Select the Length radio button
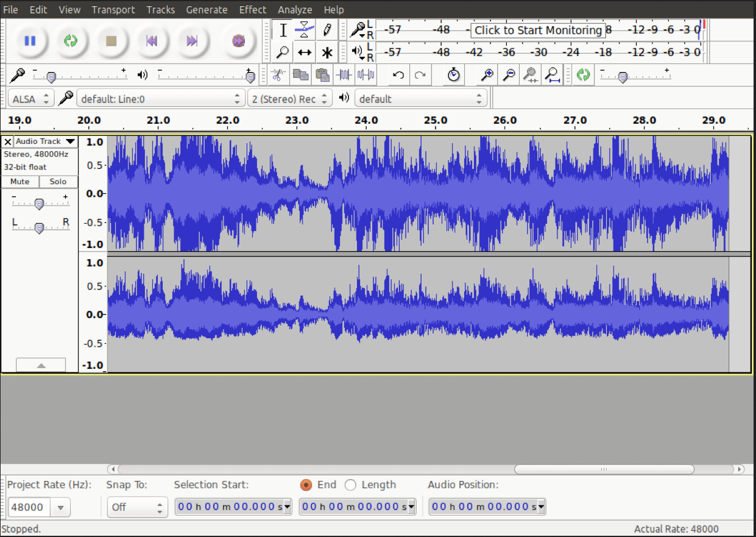Viewport: 756px width, 537px height. pos(350,485)
